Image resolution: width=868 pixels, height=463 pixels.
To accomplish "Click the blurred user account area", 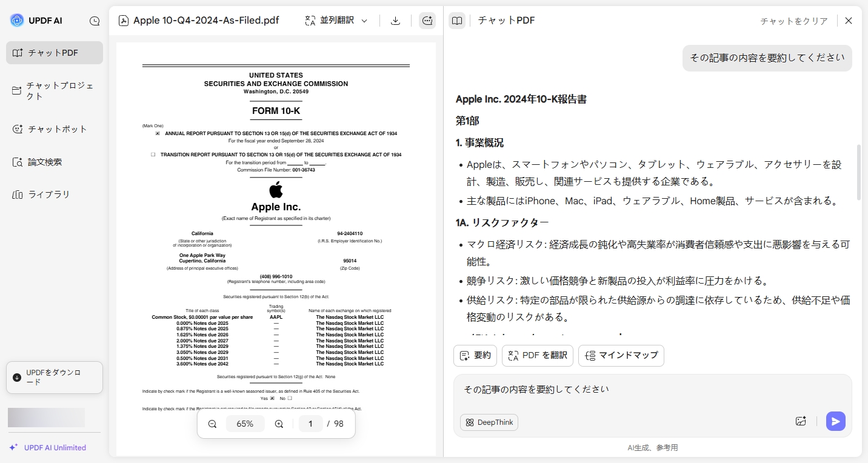I will tap(46, 418).
